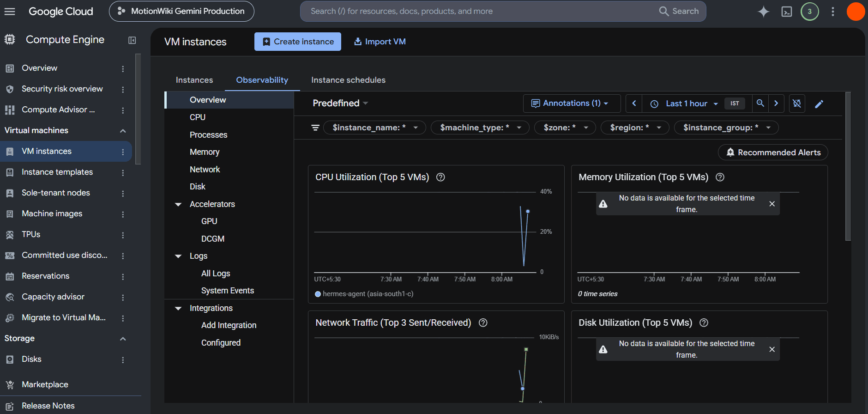Screen dimensions: 868x414
Task: Open more options for Instance templates
Action: pos(123,172)
